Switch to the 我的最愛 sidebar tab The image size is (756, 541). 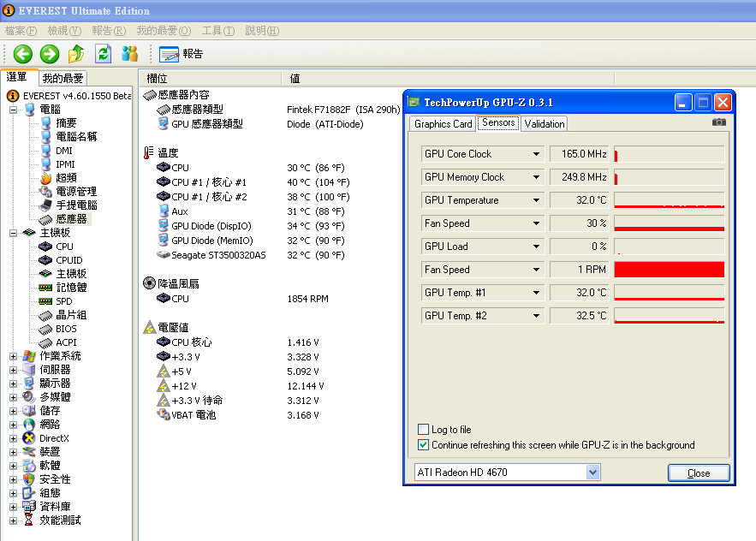click(x=63, y=78)
